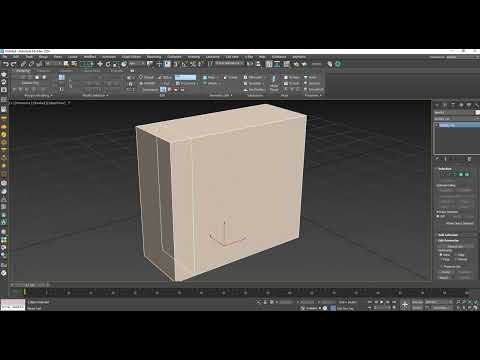Click the object color swatch
The width and height of the screenshot is (480, 360).
click(x=478, y=112)
